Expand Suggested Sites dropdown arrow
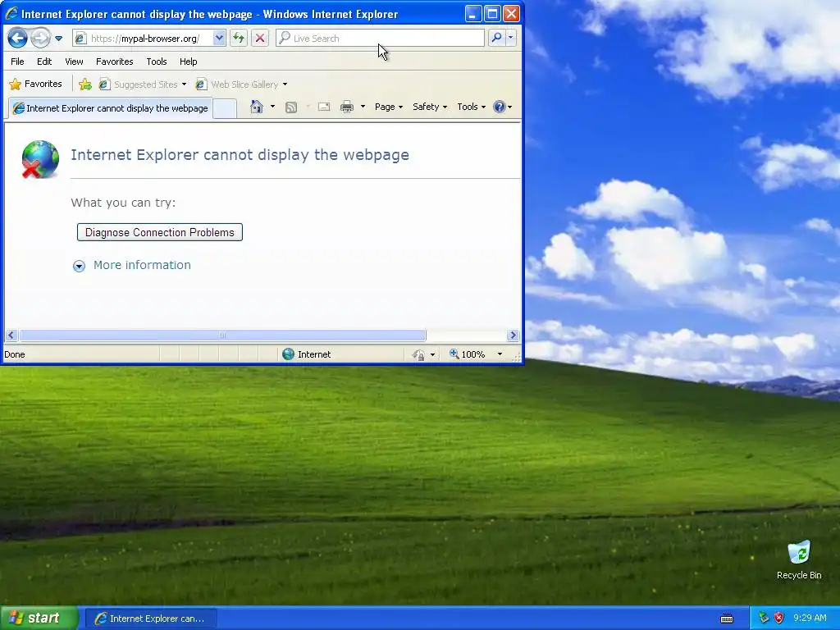This screenshot has width=840, height=630. [184, 84]
